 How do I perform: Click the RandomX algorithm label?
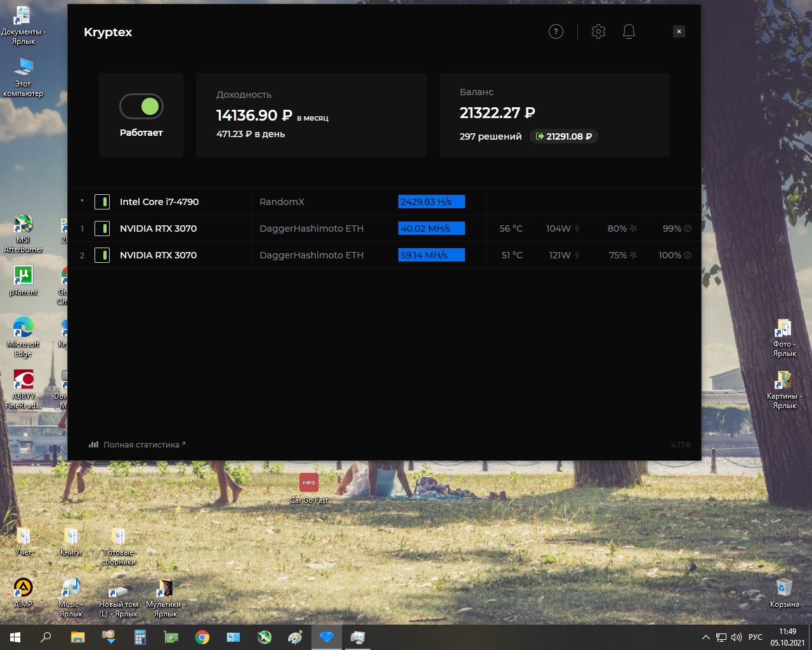tap(282, 202)
